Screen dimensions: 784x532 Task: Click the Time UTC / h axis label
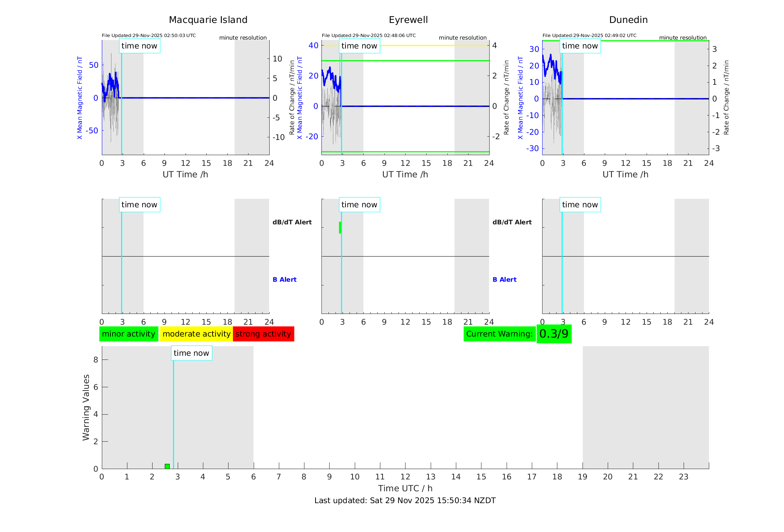click(405, 488)
